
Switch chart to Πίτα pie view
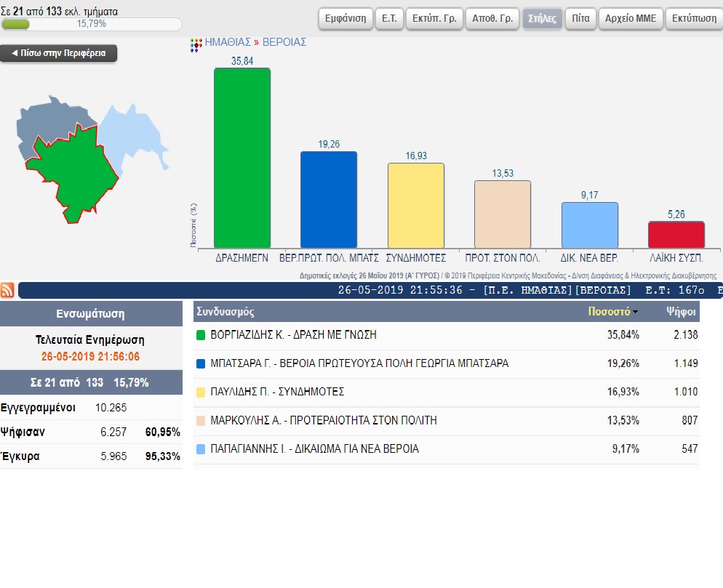[x=580, y=18]
